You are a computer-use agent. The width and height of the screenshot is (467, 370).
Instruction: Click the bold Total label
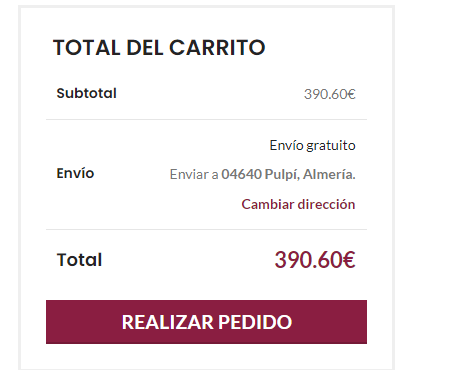point(79,260)
